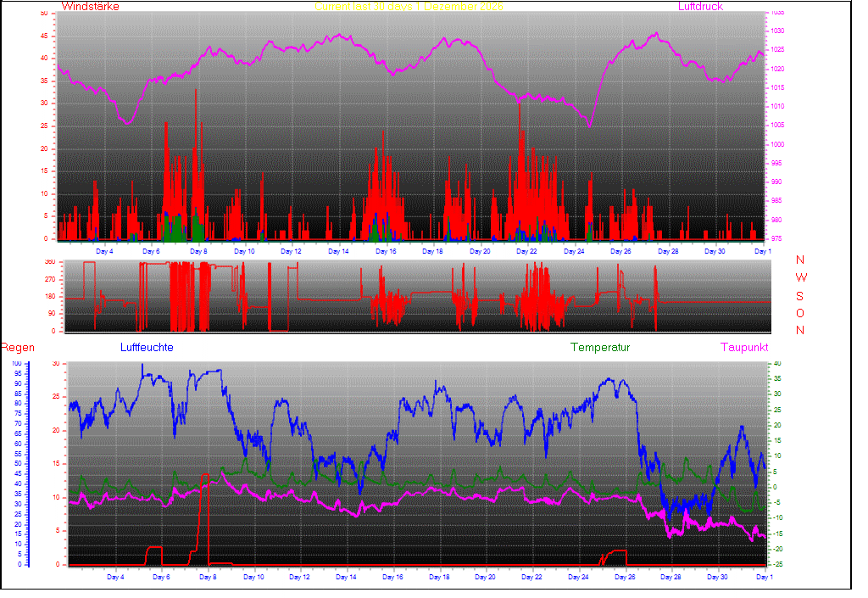
Task: Click the 180 tick on the direction axis
Action: [49, 296]
